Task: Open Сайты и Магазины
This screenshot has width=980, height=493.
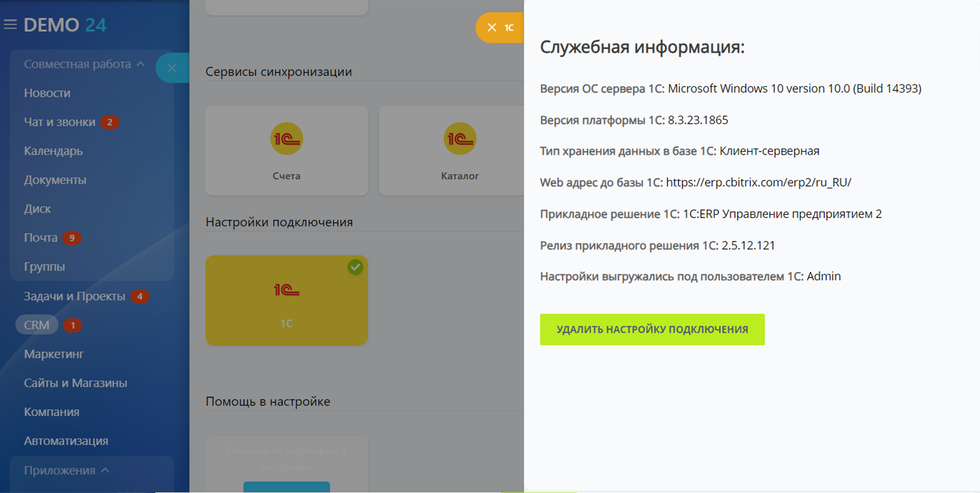Action: click(76, 383)
